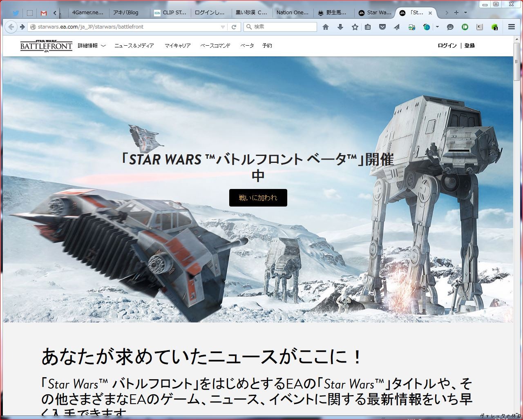The width and height of the screenshot is (523, 420).
Task: Click the smiley chat bubble icon
Action: (x=450, y=27)
